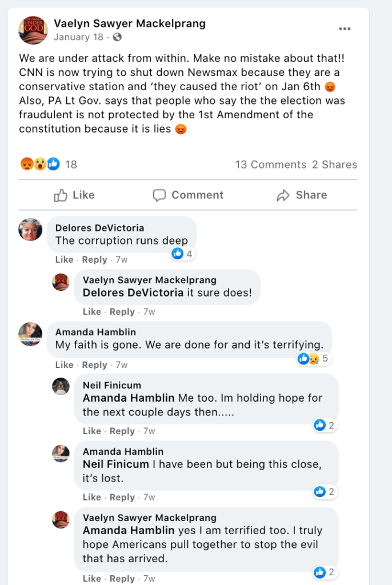The image size is (392, 585).
Task: Click the Share arrow button
Action: 302,195
